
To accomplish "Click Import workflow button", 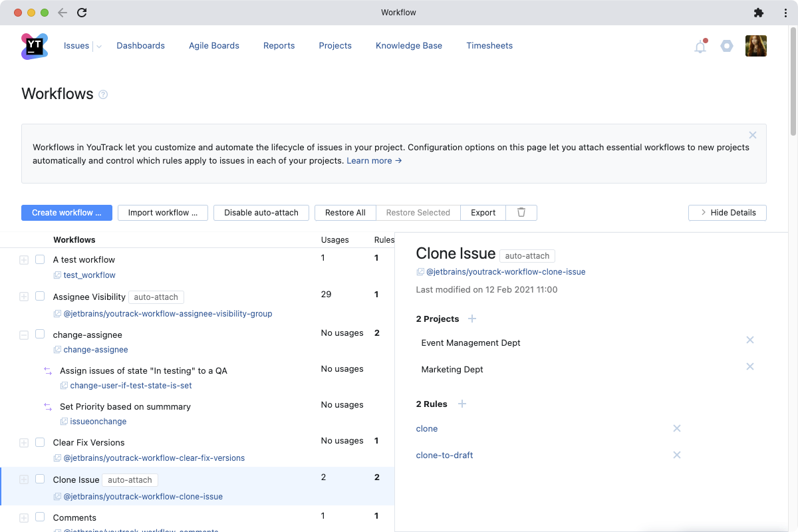I will pos(163,213).
